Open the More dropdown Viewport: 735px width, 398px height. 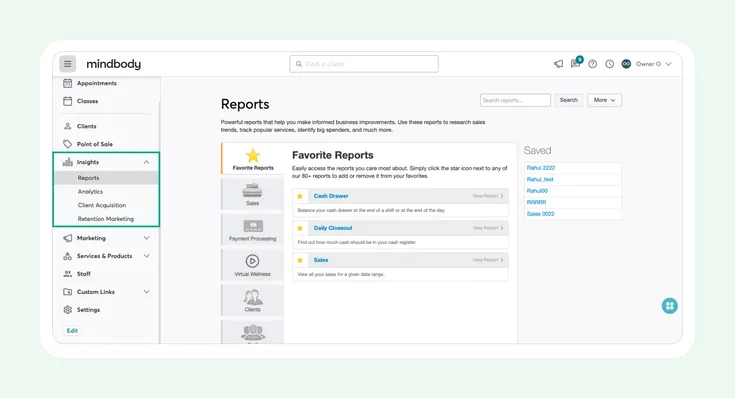click(604, 100)
